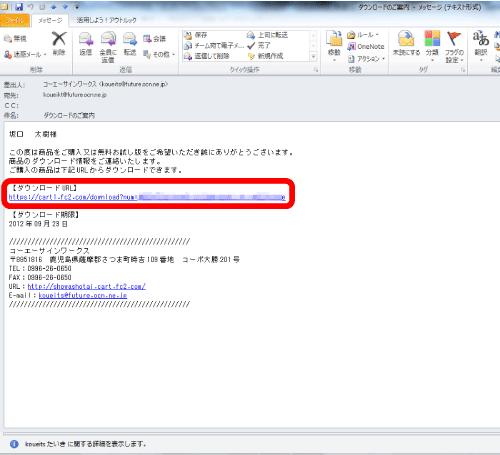Open the showashotai.cart.fc2.com shop link
This screenshot has width=500, height=455.
87,286
